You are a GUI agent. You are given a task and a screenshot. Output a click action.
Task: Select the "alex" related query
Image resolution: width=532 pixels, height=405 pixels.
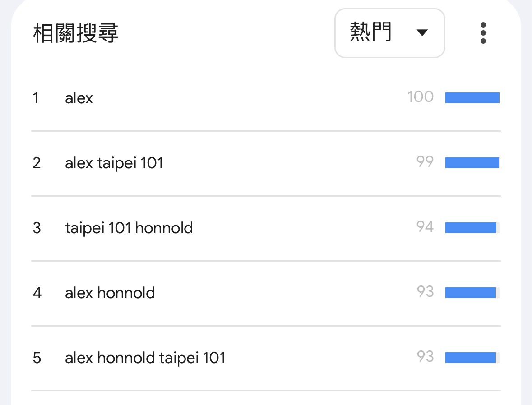pos(79,98)
